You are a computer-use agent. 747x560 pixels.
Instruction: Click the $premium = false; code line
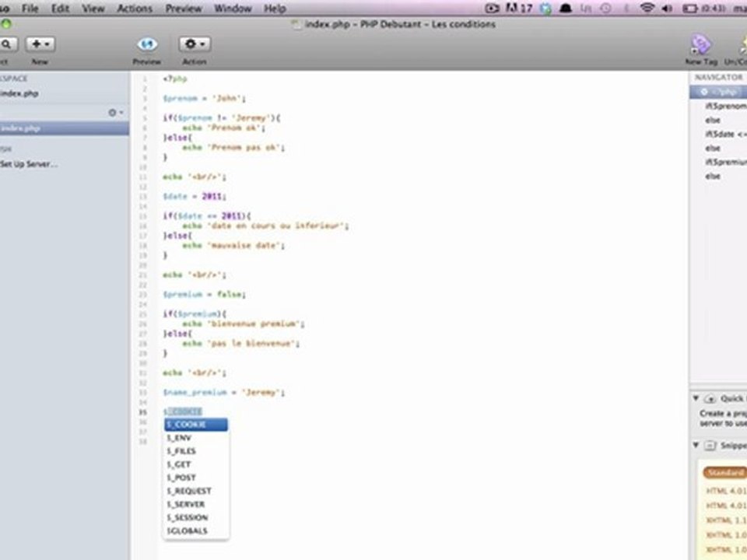[x=205, y=294]
